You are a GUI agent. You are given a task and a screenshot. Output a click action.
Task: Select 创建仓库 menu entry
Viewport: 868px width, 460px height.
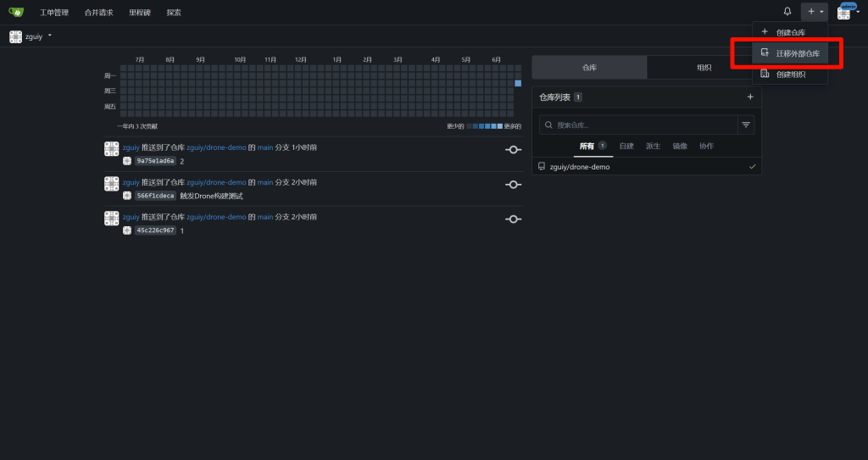(790, 32)
